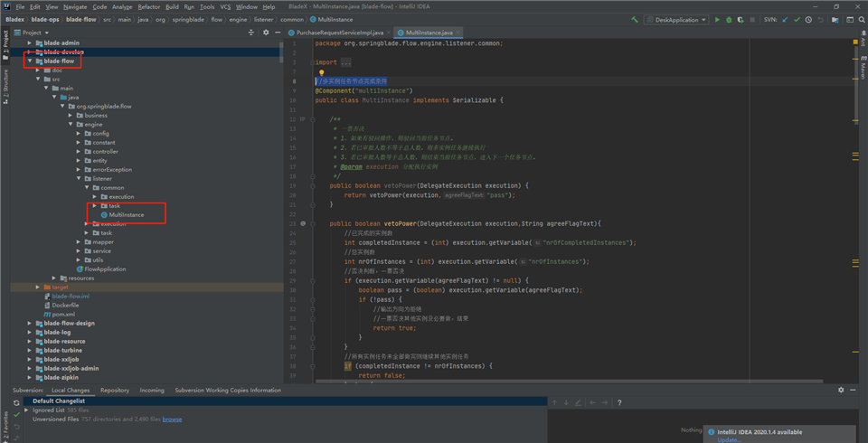Click the SVN rollback icon in toolbar

click(x=820, y=19)
